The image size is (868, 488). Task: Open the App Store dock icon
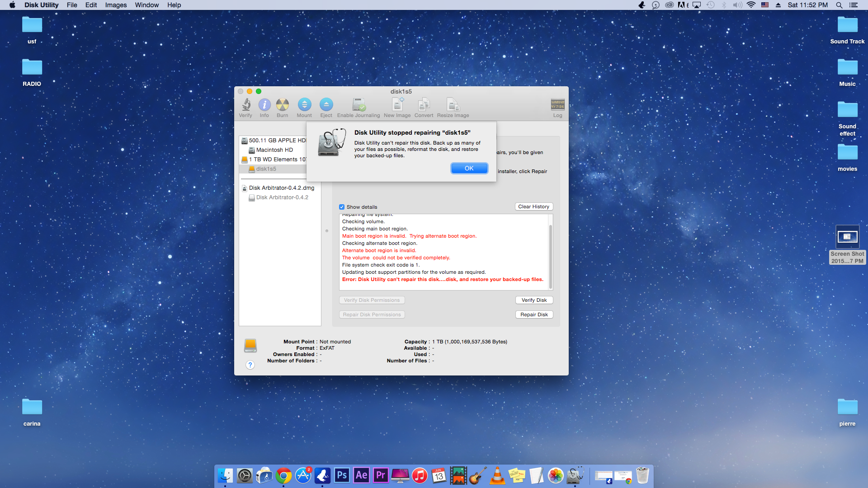303,475
